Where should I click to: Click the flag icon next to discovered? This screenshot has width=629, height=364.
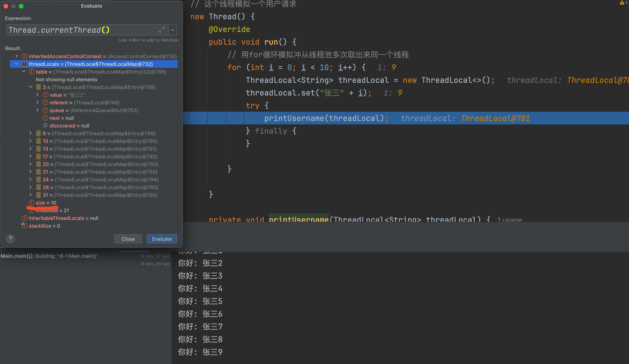coord(45,126)
